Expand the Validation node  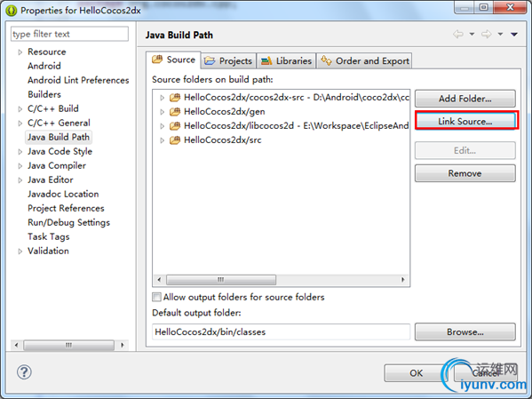tap(20, 251)
